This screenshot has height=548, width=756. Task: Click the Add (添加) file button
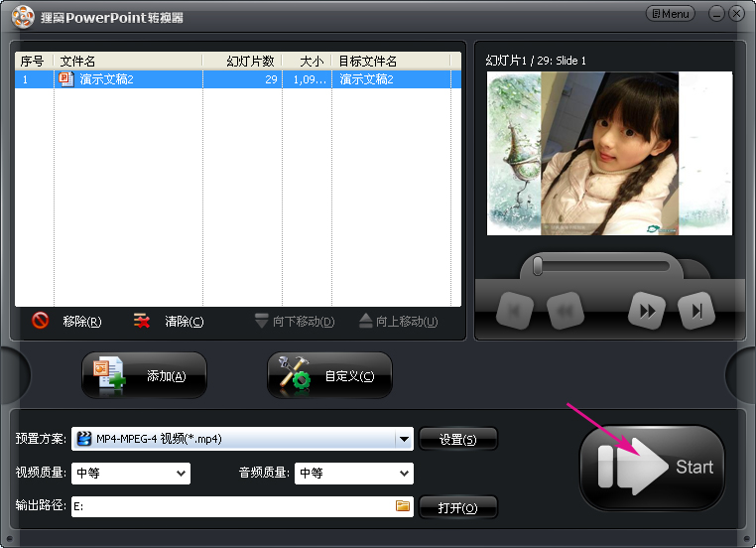click(x=144, y=376)
